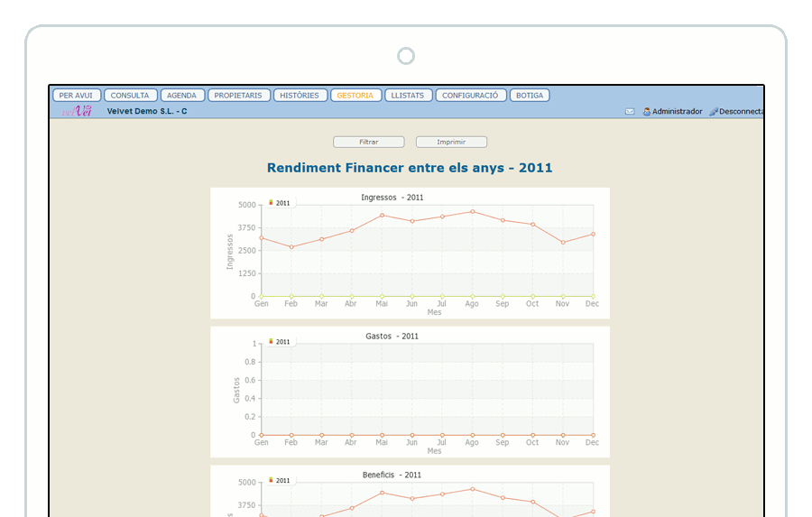Click the Desconnectar plug icon
Image resolution: width=812 pixels, height=517 pixels.
click(714, 112)
